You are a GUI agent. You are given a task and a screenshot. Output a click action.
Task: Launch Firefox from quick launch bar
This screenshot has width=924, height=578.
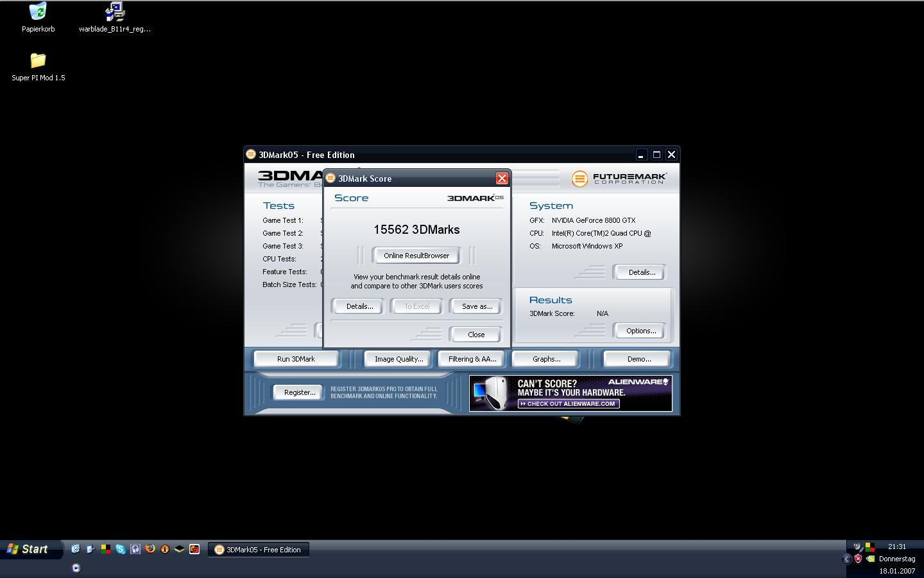click(x=150, y=549)
